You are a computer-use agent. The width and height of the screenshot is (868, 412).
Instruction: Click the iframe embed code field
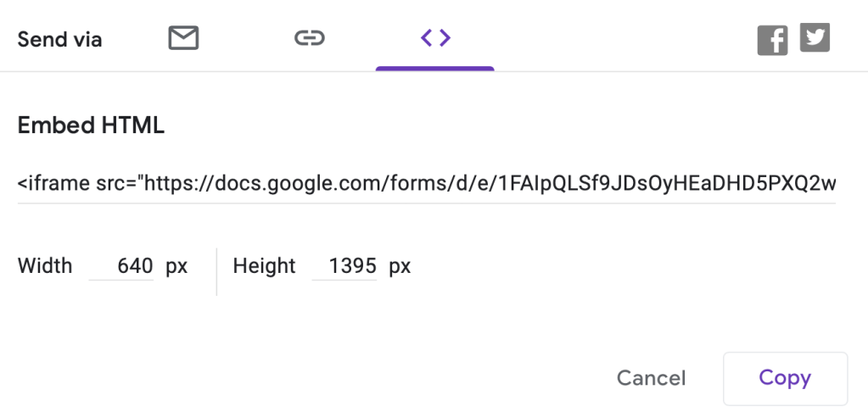(426, 183)
